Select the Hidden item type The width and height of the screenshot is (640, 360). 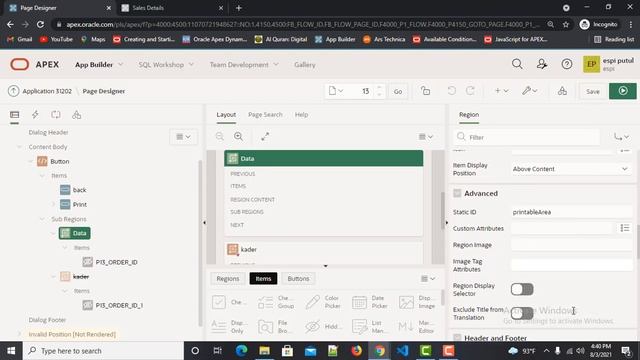point(322,327)
